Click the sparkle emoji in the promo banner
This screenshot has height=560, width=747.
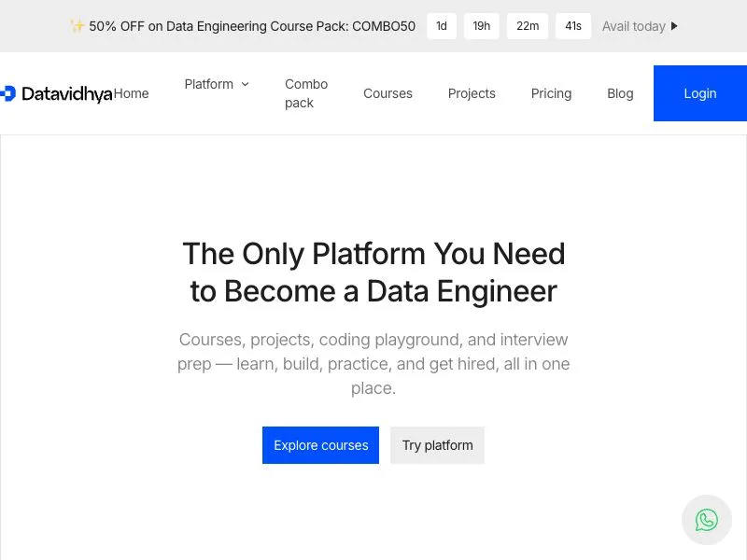click(77, 26)
